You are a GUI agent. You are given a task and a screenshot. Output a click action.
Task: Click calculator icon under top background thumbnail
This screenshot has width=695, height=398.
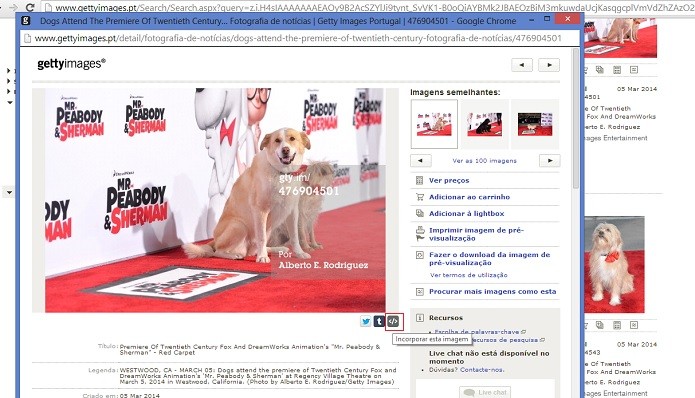(x=617, y=70)
